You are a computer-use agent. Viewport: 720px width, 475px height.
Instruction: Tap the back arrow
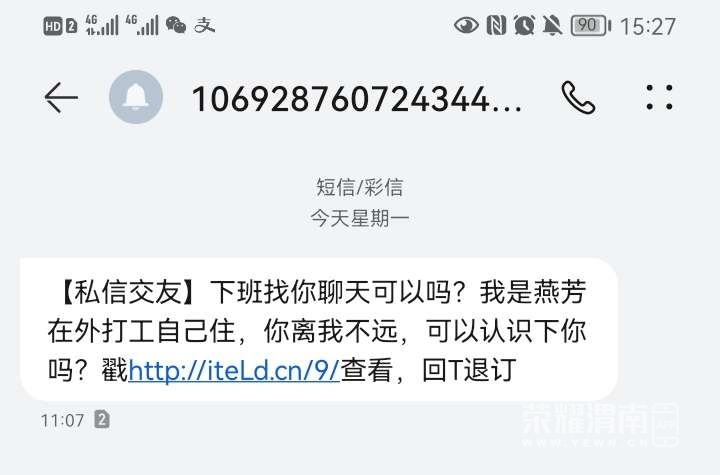(x=61, y=97)
